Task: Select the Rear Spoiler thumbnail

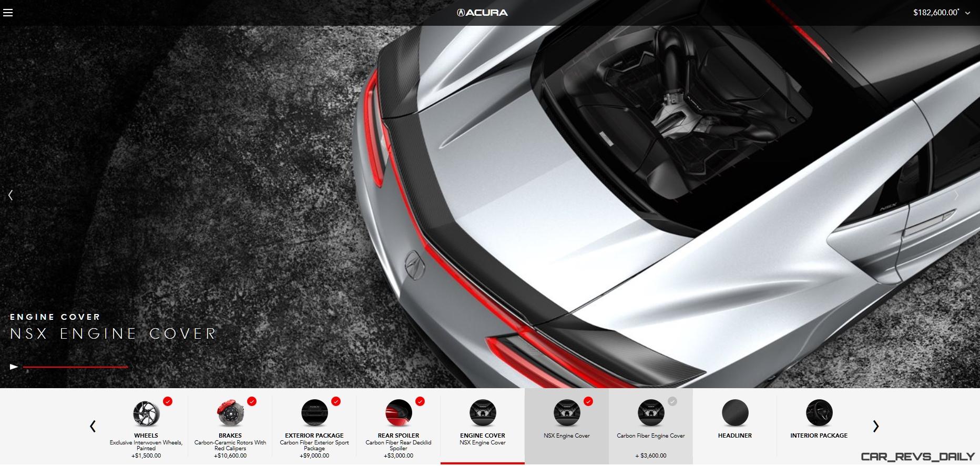Action: 399,413
